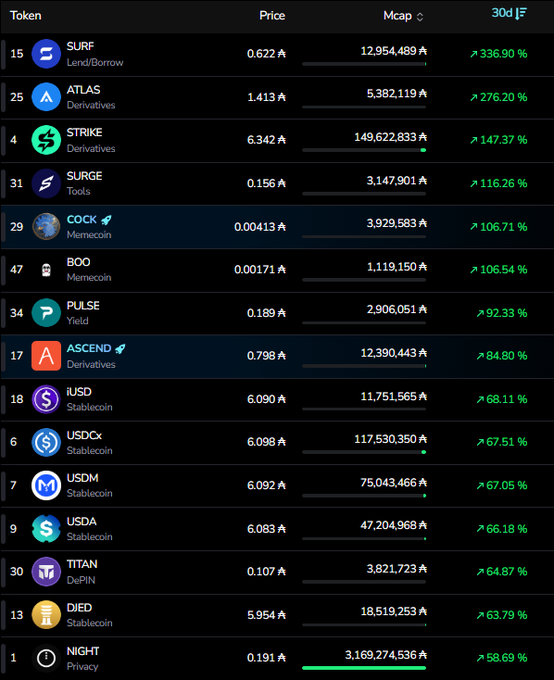Image resolution: width=554 pixels, height=680 pixels.
Task: Click the STRIKE token logo icon
Action: [46, 140]
